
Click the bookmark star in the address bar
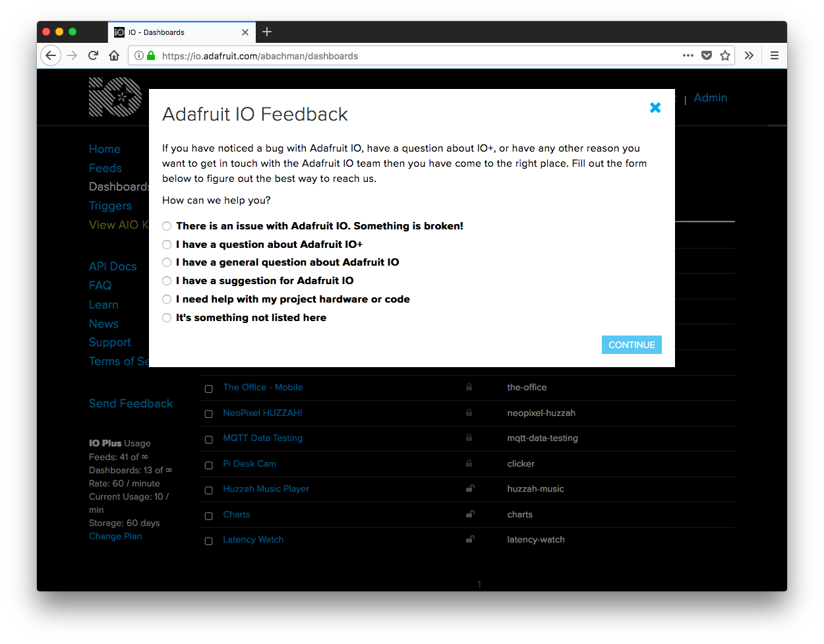point(725,55)
